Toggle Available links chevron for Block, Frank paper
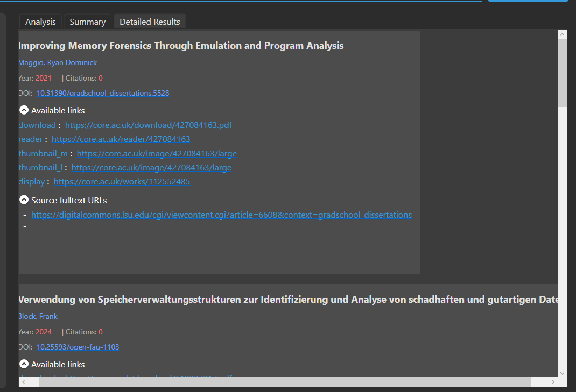Viewport: 576px width, 392px height. pyautogui.click(x=24, y=364)
